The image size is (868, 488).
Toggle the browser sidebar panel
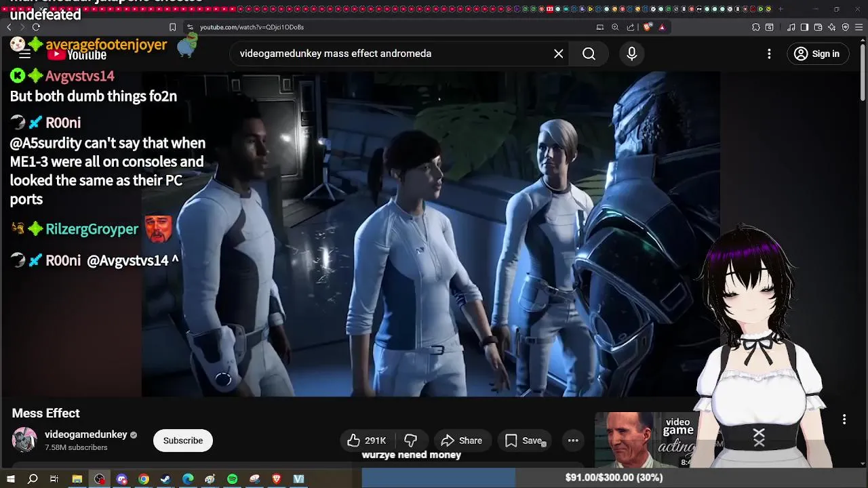pos(804,27)
